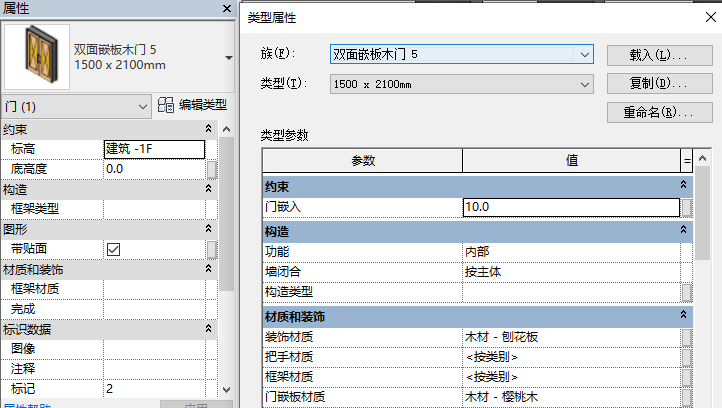Click the 图像 value cell
Viewport: 722px width, 408px height.
tap(154, 349)
